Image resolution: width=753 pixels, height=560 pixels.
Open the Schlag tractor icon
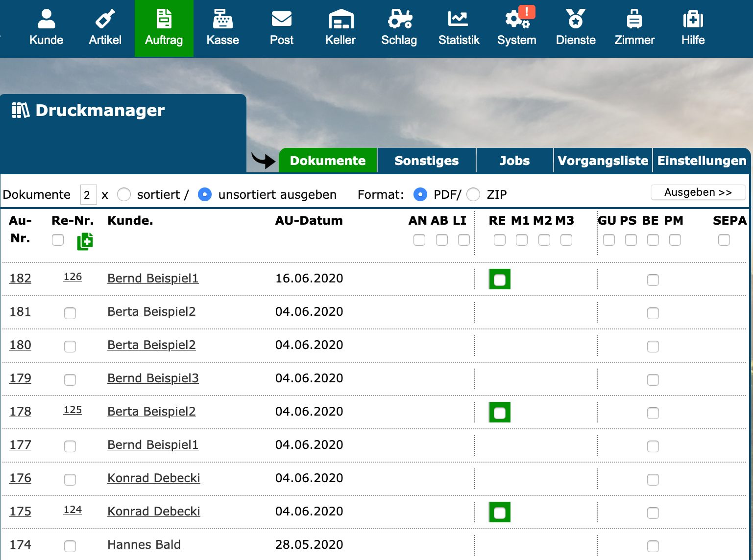(x=399, y=20)
